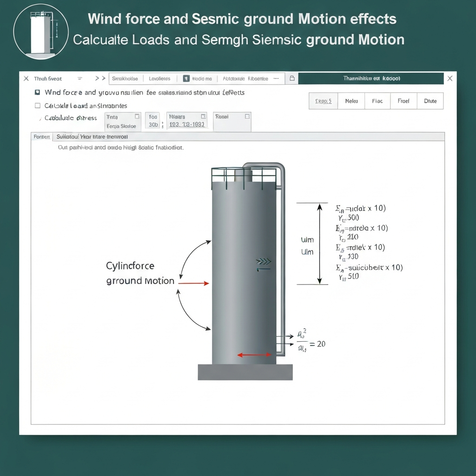The width and height of the screenshot is (476, 476).
Task: Click the '103.13-1932' input field
Action: 187,125
